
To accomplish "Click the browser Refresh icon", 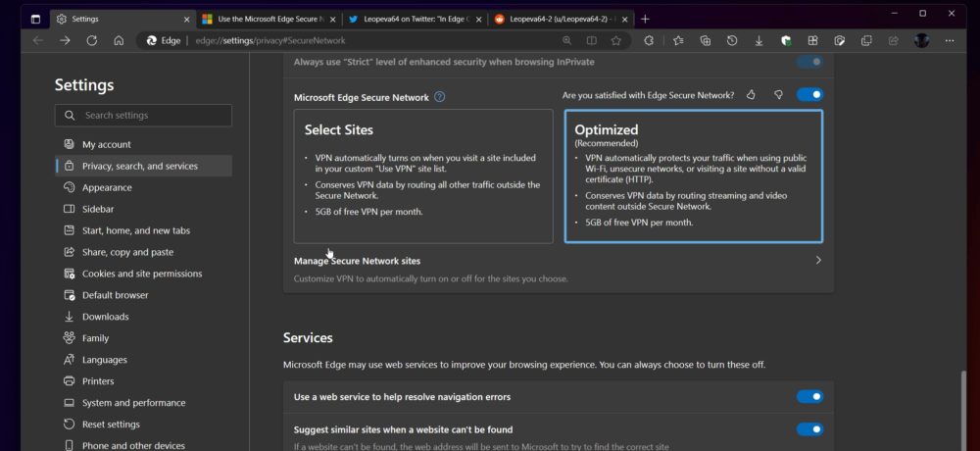I will [x=92, y=40].
